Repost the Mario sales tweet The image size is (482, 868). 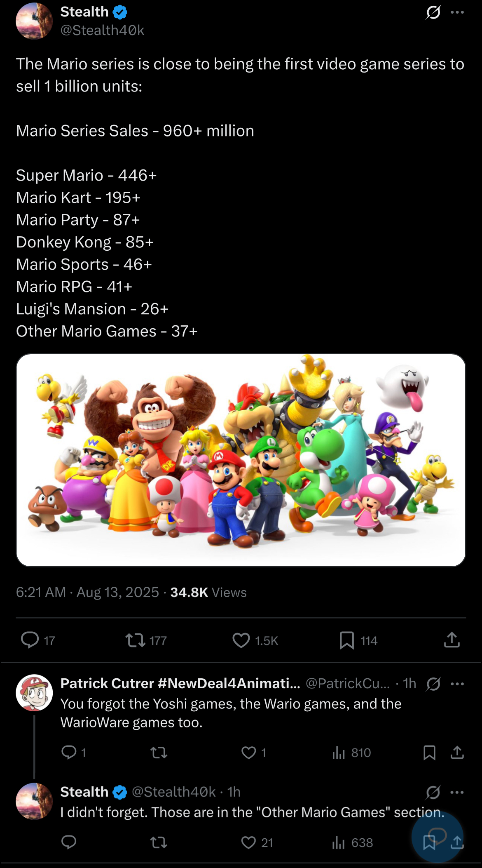click(146, 640)
